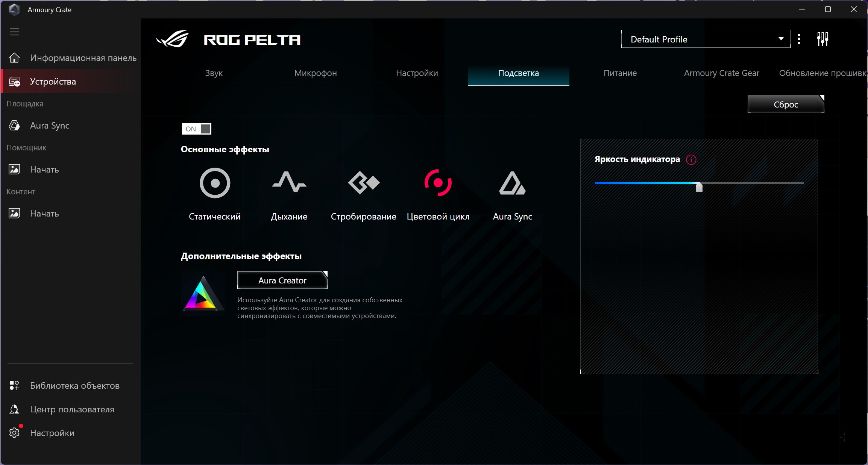Click the unfilled grey end of the brightness slider
The height and width of the screenshot is (465, 868).
(x=753, y=183)
